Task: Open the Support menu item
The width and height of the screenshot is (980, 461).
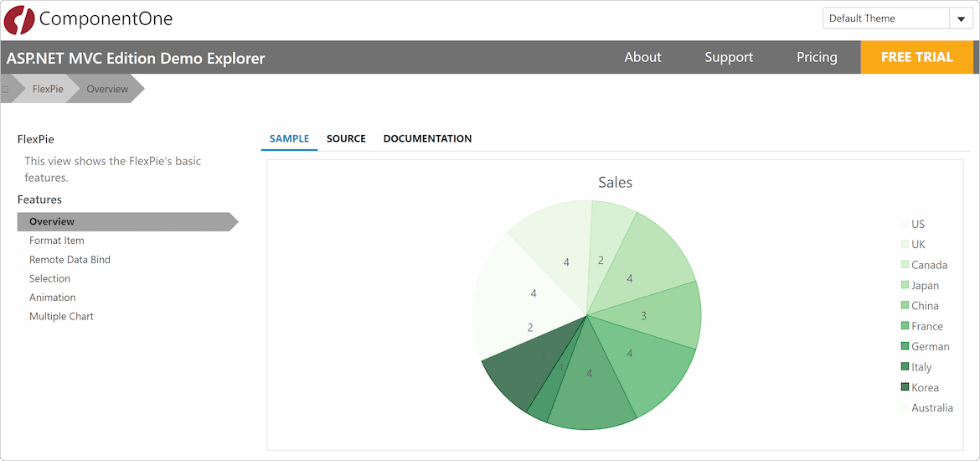Action: pyautogui.click(x=728, y=57)
